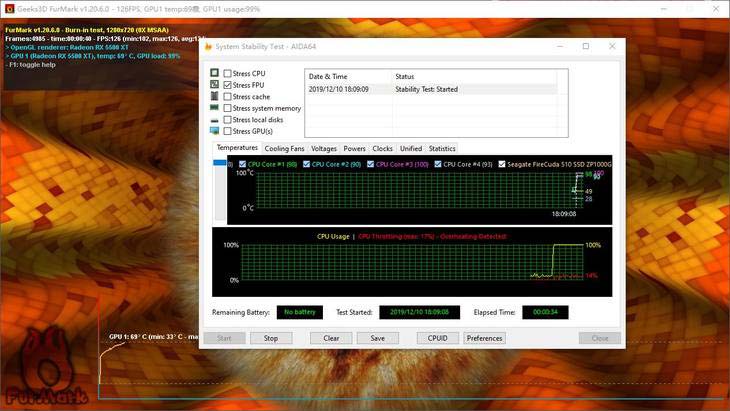Close the AIDA64 System Stability Test window
This screenshot has width=730, height=411.
tap(612, 46)
